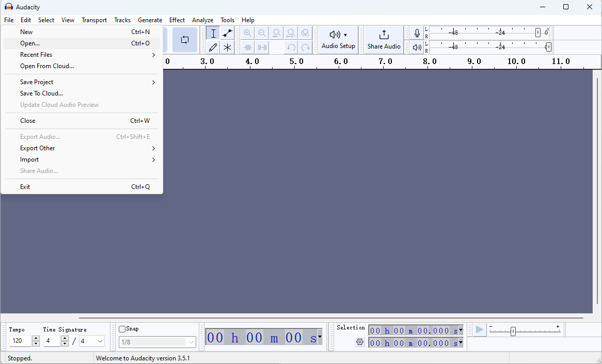Select the Draw pencil tool
This screenshot has height=364, width=602.
point(213,48)
